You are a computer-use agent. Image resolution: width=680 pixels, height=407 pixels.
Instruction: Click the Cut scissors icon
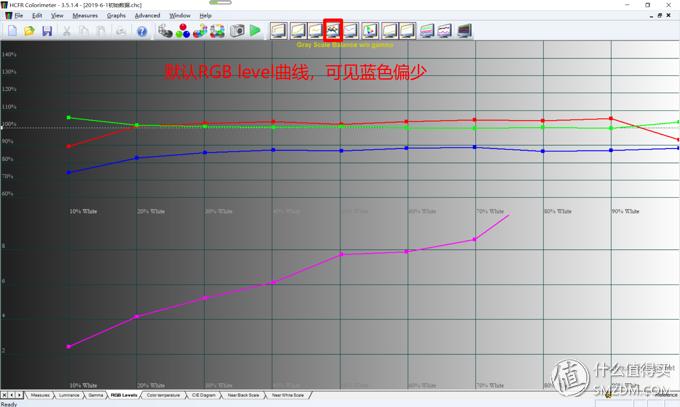tap(66, 31)
